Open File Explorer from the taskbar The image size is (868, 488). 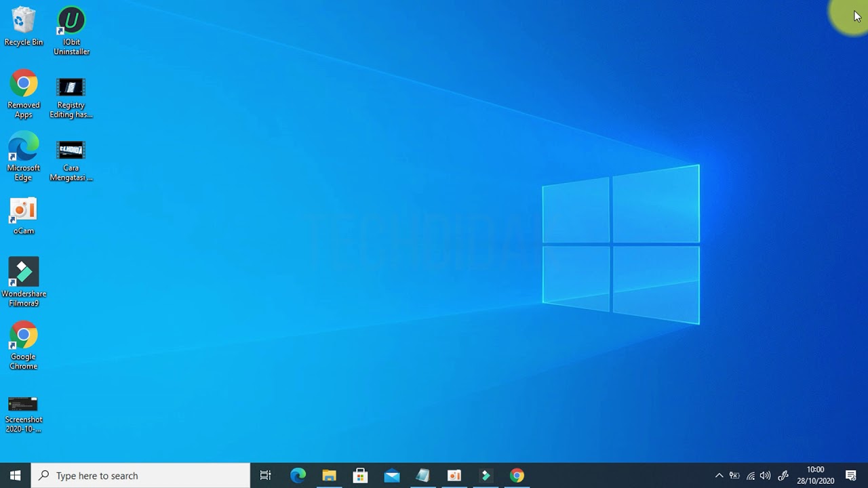[x=329, y=476]
